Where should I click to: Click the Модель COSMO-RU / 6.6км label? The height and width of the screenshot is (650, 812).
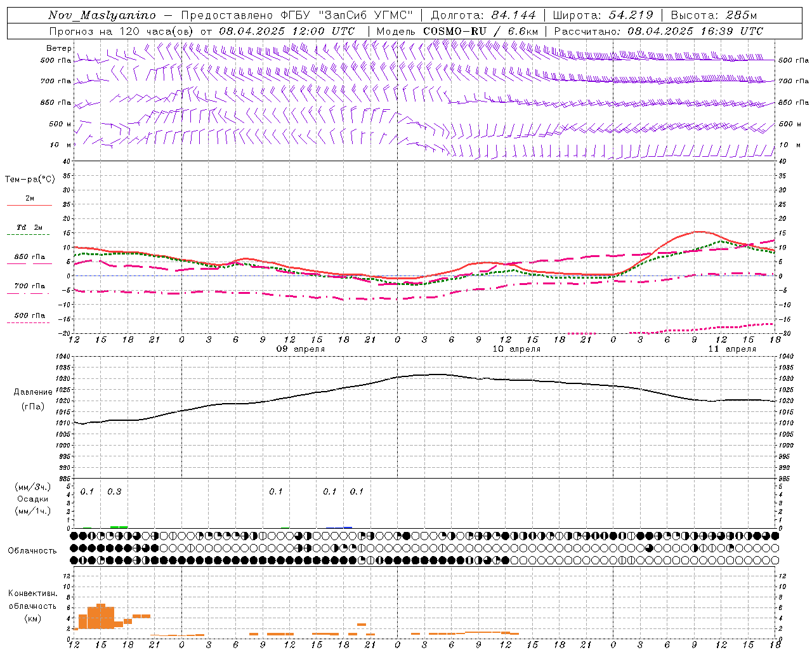pos(457,31)
